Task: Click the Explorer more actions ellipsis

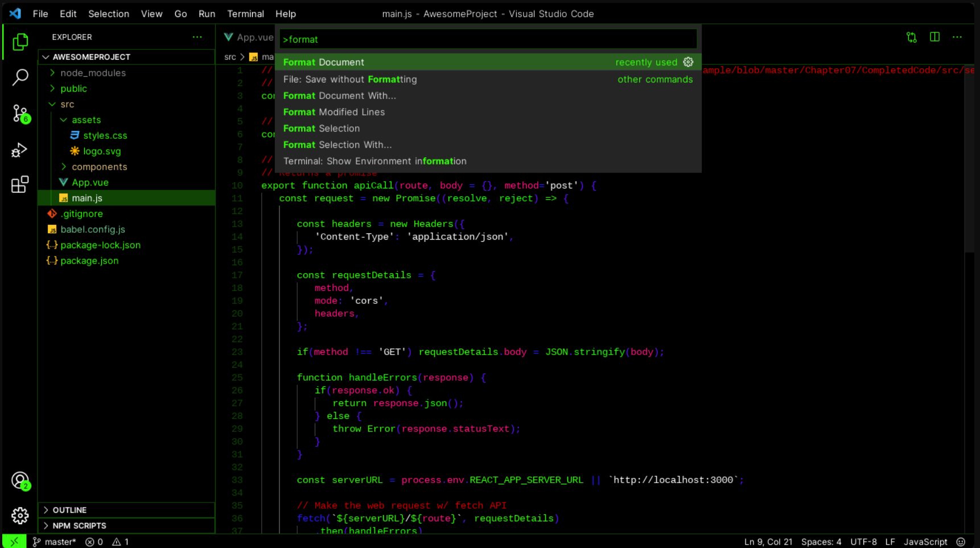Action: tap(197, 37)
